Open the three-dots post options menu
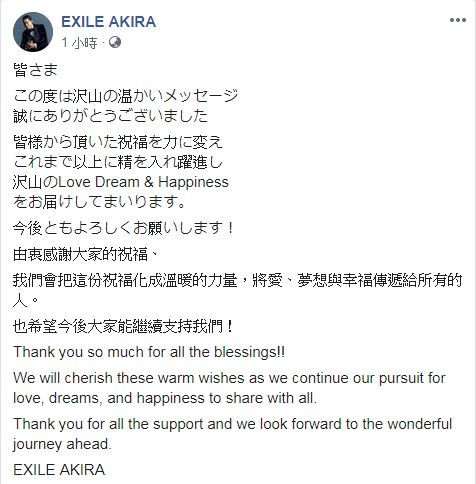476x484 pixels. coord(458,20)
